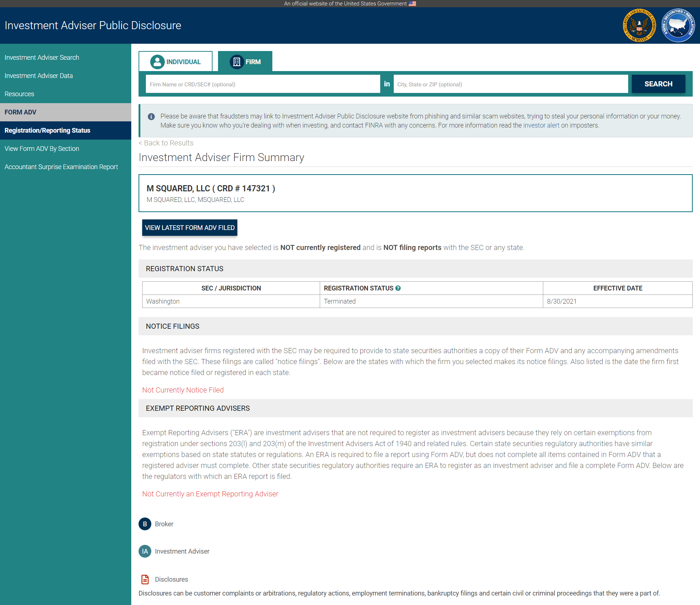Viewport: 700px width, 605px height.
Task: Click the Terminated status cell
Action: 431,301
